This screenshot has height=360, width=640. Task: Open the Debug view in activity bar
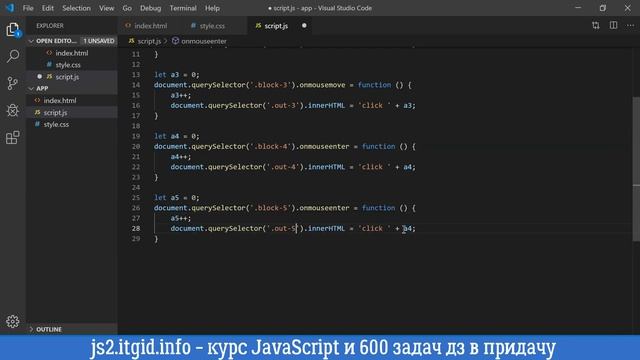pyautogui.click(x=13, y=110)
